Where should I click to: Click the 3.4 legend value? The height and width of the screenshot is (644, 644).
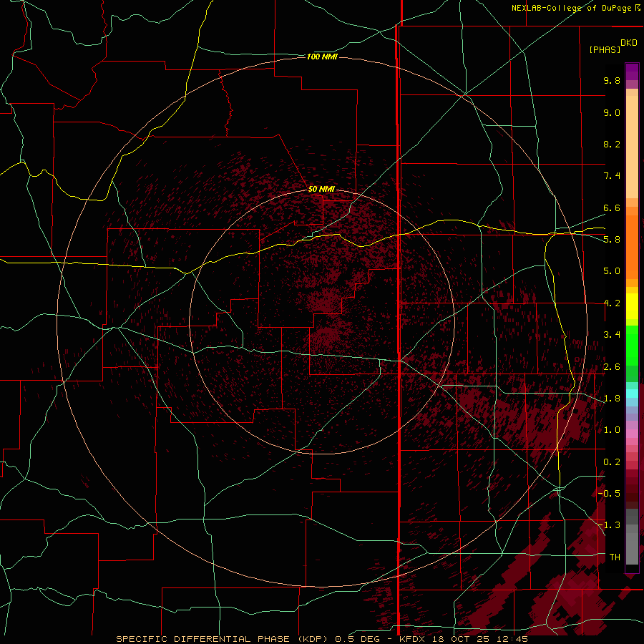pos(612,335)
